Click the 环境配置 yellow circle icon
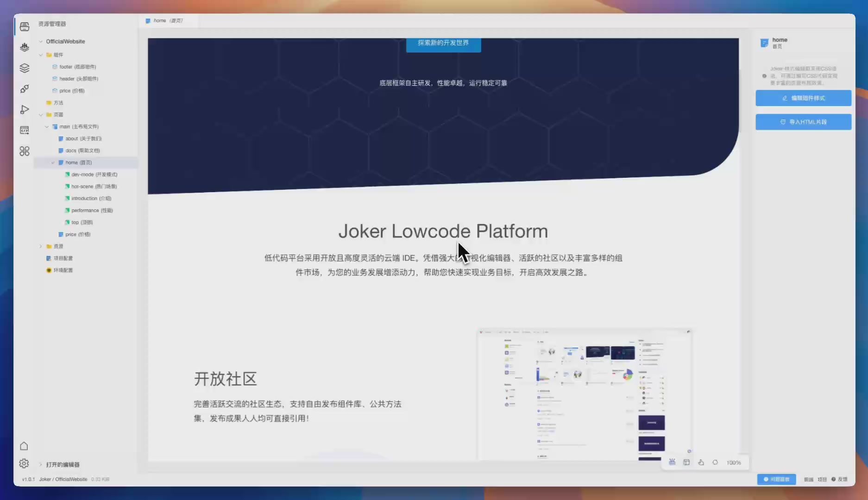Viewport: 868px width, 500px height. pos(49,270)
